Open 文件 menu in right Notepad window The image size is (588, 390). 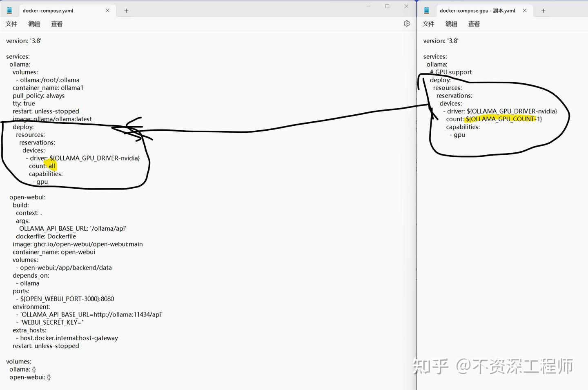(429, 24)
